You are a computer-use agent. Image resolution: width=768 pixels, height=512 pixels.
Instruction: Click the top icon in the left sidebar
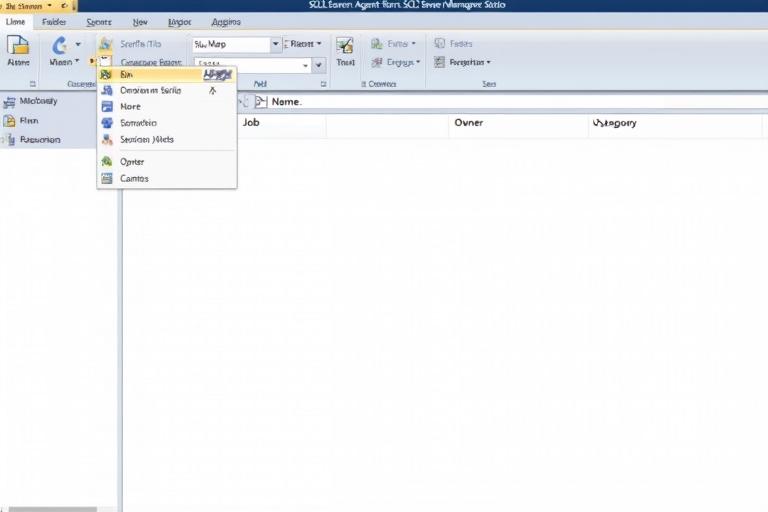coord(9,101)
